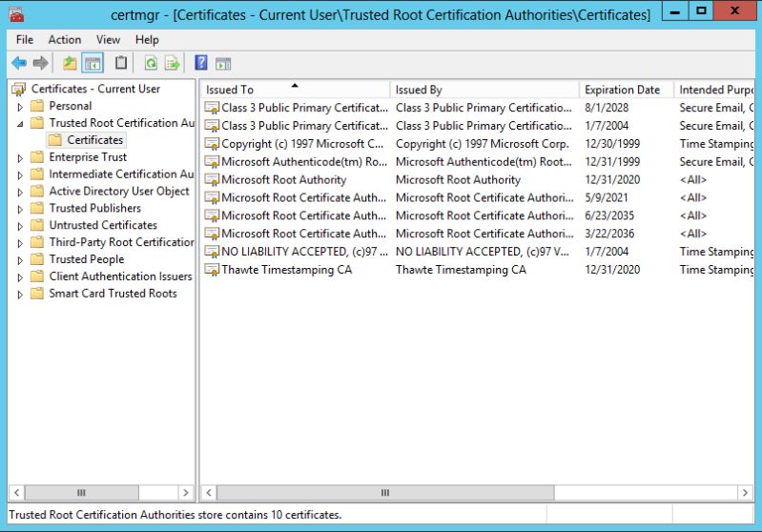
Task: Click the list pane horizontal scrollbar thumb
Action: (x=385, y=493)
